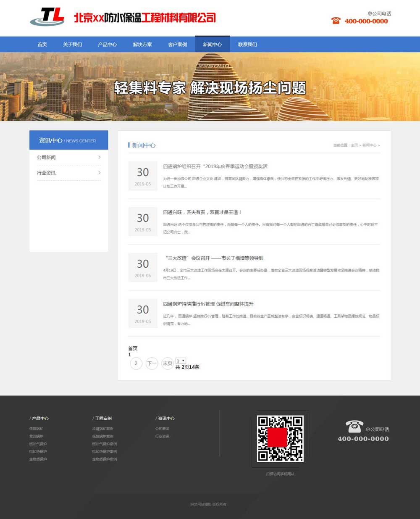Click the 主页 breadcrumb link
This screenshot has width=420, height=519.
point(354,145)
